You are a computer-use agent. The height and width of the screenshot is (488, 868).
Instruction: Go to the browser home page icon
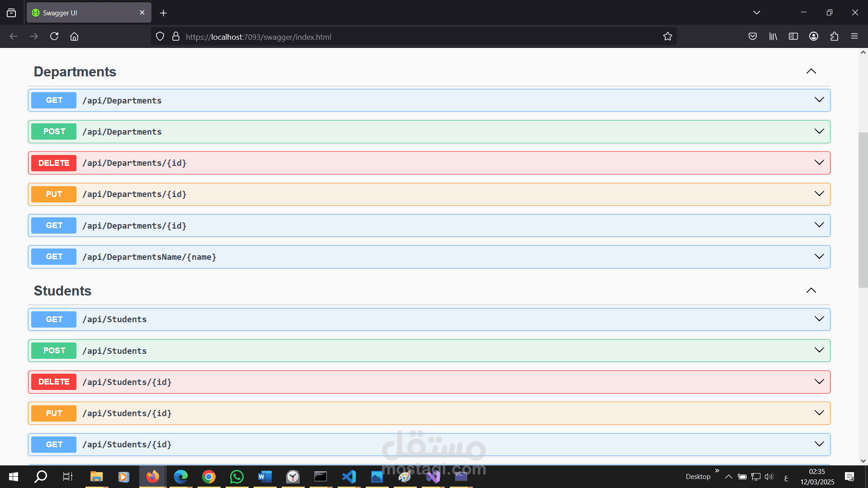click(74, 37)
